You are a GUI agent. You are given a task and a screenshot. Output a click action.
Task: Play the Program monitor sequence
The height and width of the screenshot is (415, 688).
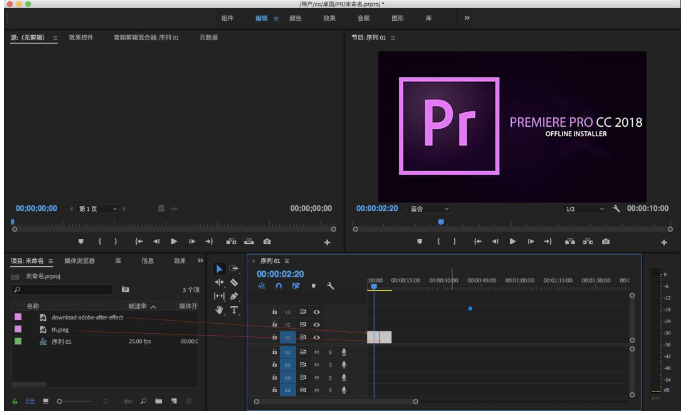(512, 242)
